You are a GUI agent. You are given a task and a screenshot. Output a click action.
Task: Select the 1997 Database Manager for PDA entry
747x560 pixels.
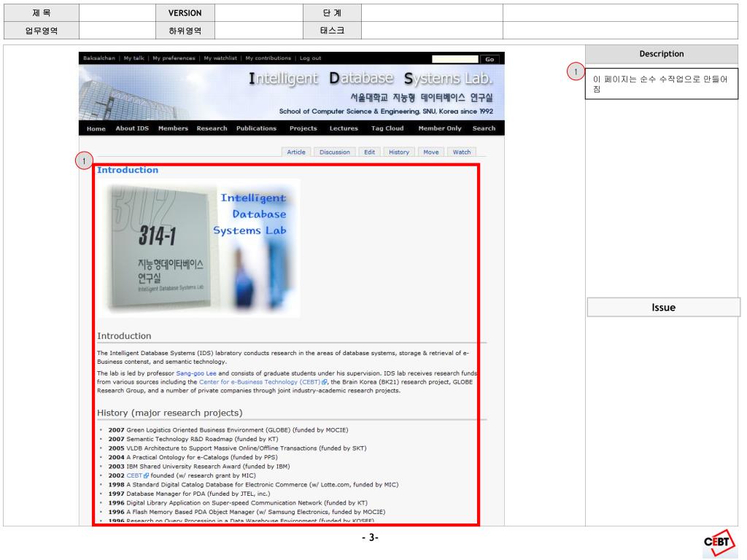pos(189,494)
